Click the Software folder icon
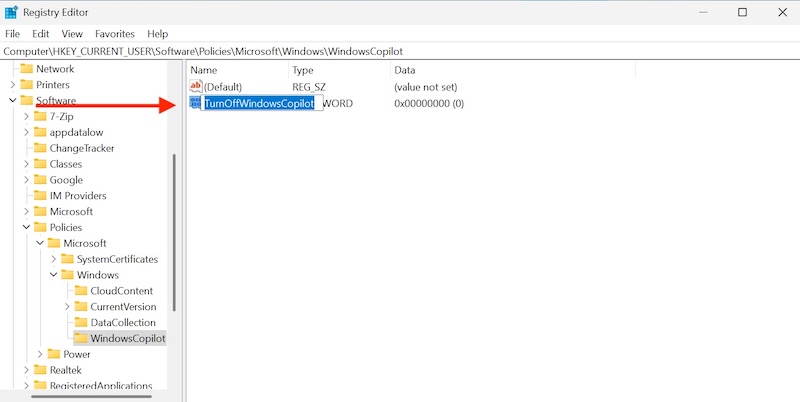Screen dimensions: 800x402 click(27, 100)
